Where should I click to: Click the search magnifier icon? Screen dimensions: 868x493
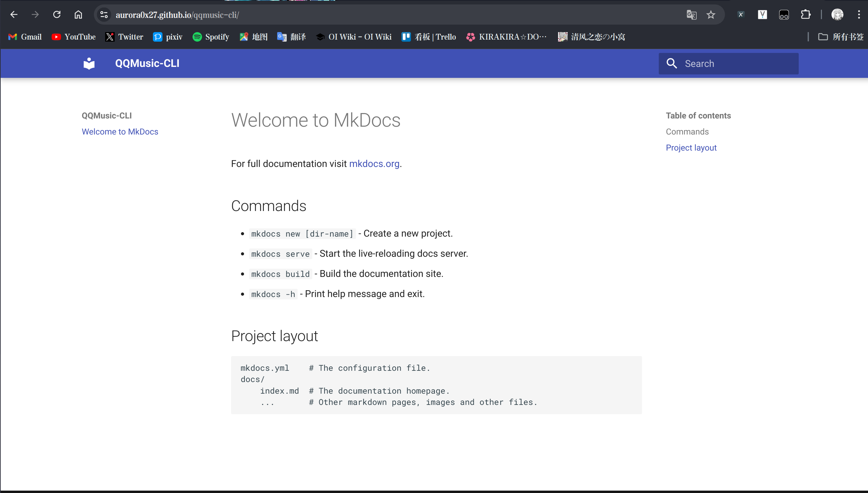click(x=672, y=64)
